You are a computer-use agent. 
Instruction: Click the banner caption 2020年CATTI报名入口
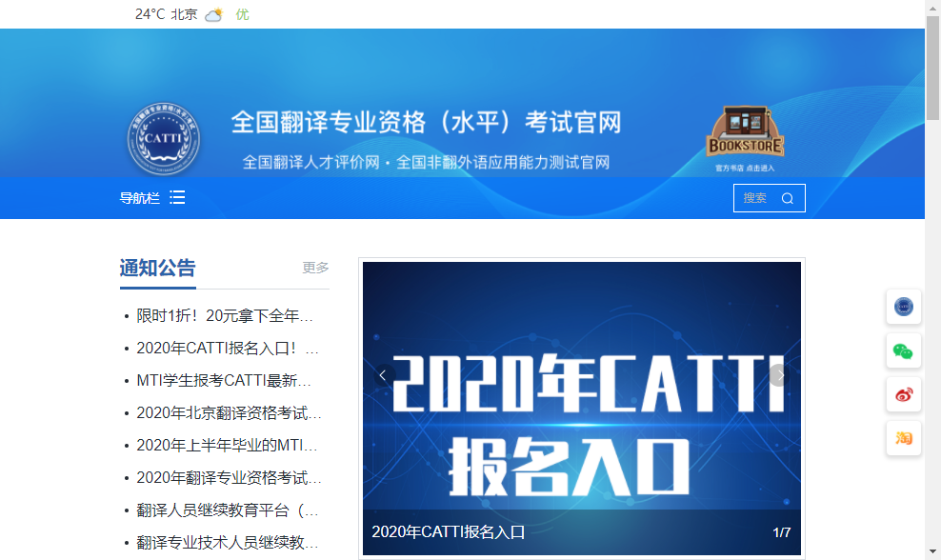449,531
